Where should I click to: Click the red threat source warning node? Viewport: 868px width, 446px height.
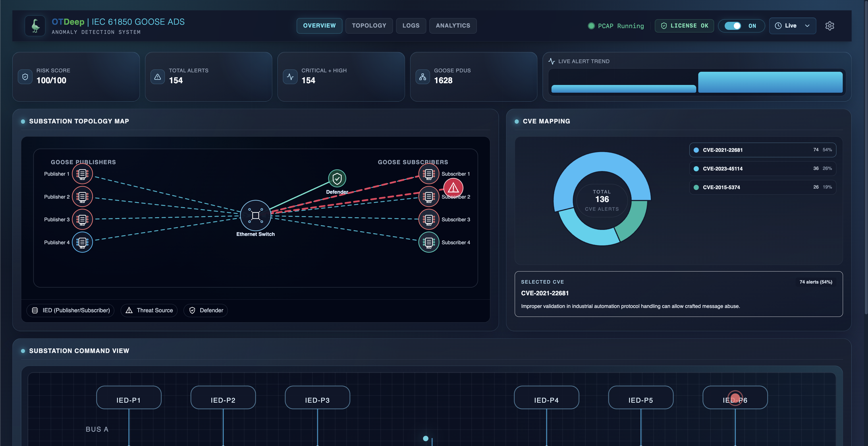pos(453,188)
